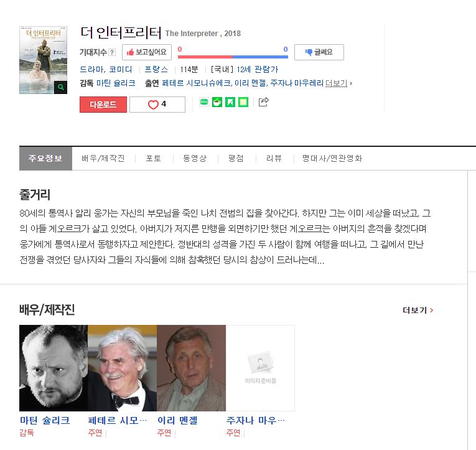The height and width of the screenshot is (450, 476).
Task: Click the yellow memo share icon
Action: tap(243, 102)
